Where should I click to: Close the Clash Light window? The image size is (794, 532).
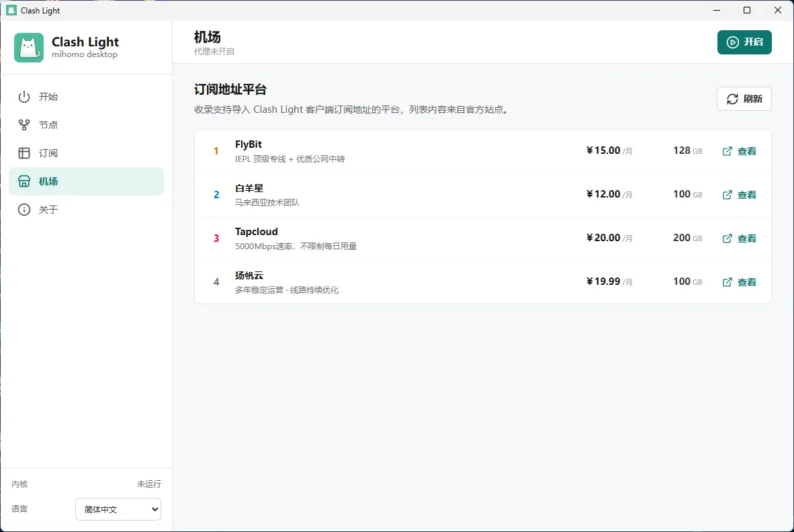[778, 10]
